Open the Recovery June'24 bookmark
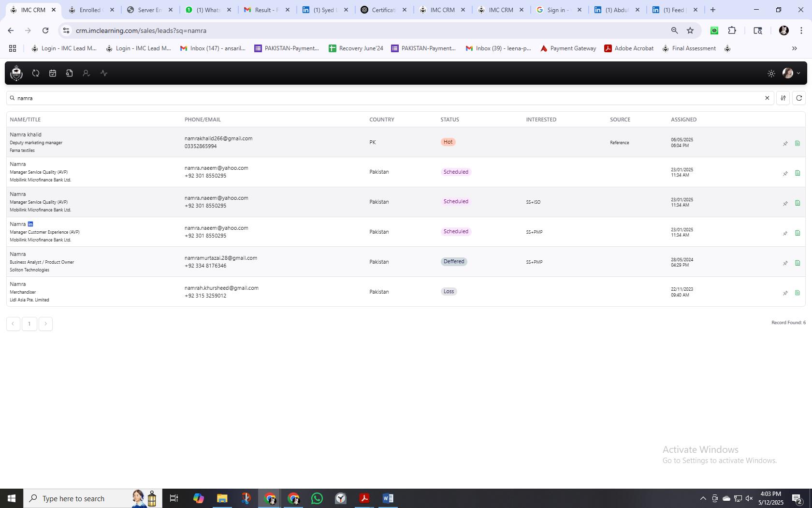The image size is (812, 508). pyautogui.click(x=356, y=48)
